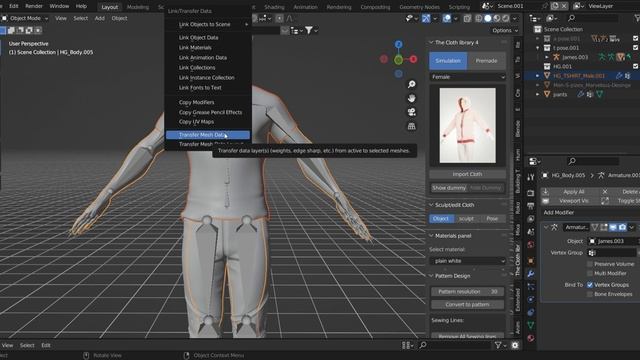Toggle Armature modifier edit mode icon
The image size is (640, 360).
tap(604, 227)
